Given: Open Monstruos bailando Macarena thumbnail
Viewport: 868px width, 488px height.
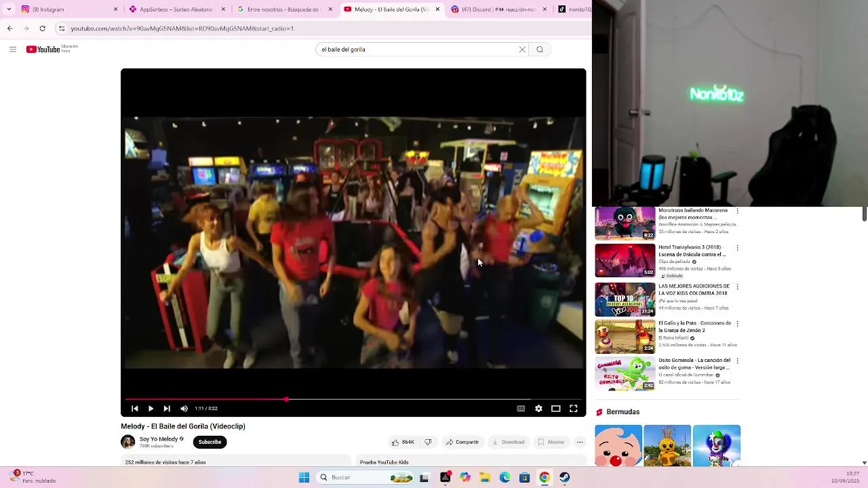Looking at the screenshot, I should click(625, 224).
